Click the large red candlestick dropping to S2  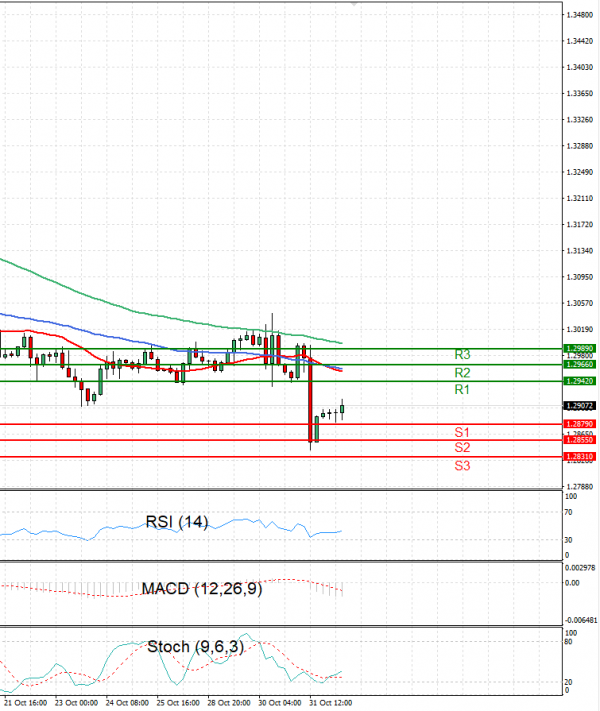(311, 399)
